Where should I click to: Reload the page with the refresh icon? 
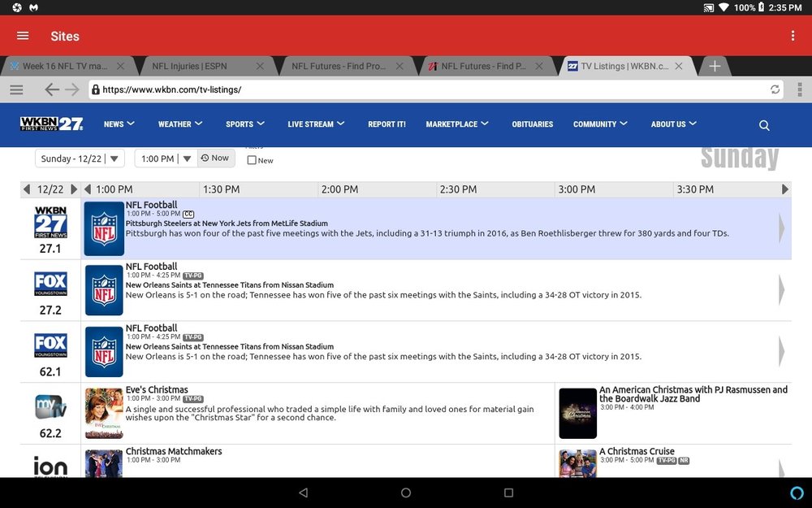(x=775, y=89)
